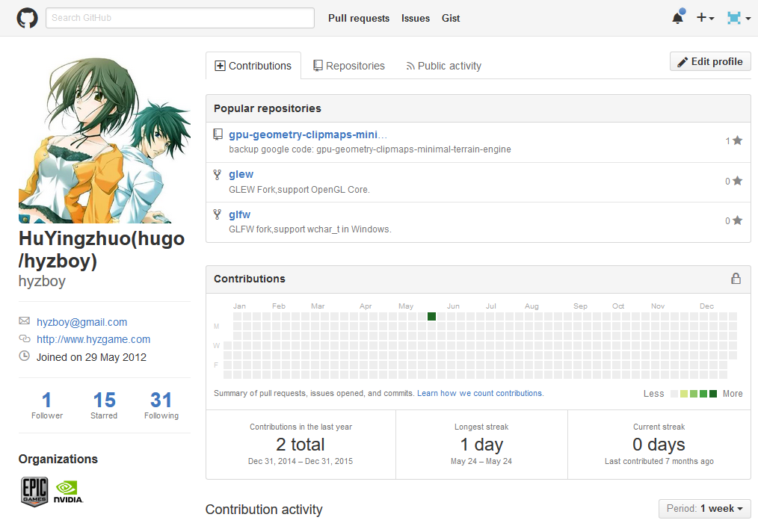Image resolution: width=758 pixels, height=532 pixels.
Task: Click the 'Dec 31, 2014 – Dec 31, 2015' text
Action: coord(301,462)
